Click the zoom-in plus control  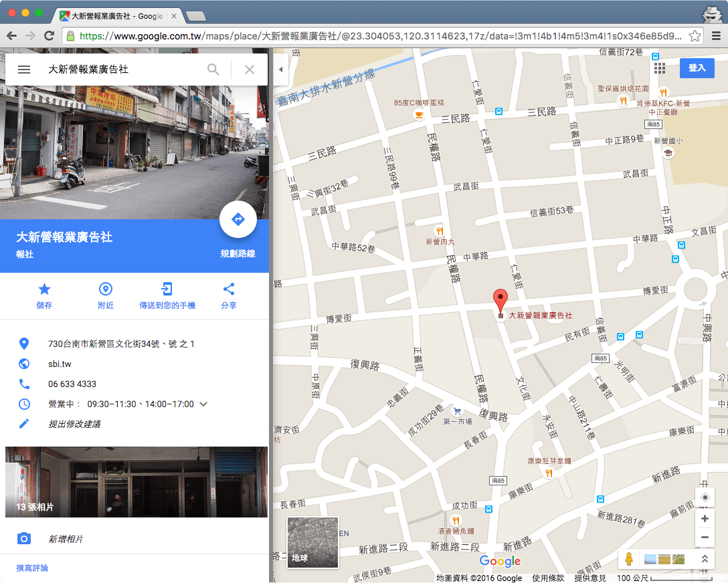click(x=705, y=519)
